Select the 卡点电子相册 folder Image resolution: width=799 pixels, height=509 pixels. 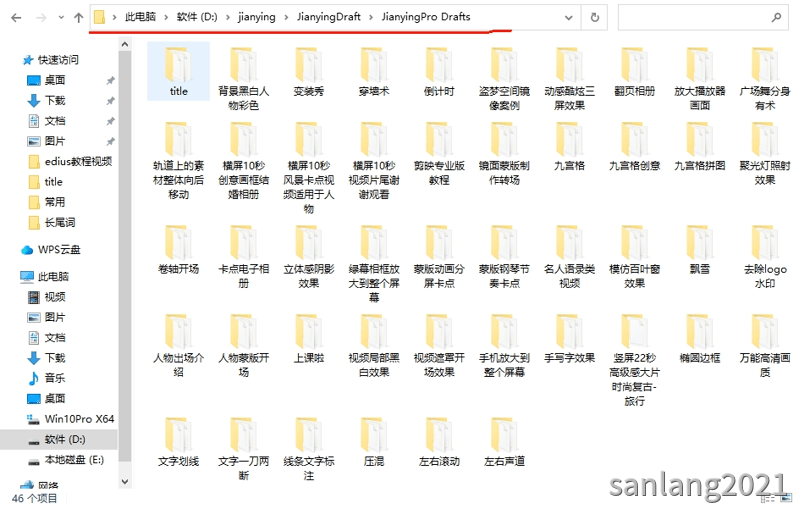tap(244, 256)
